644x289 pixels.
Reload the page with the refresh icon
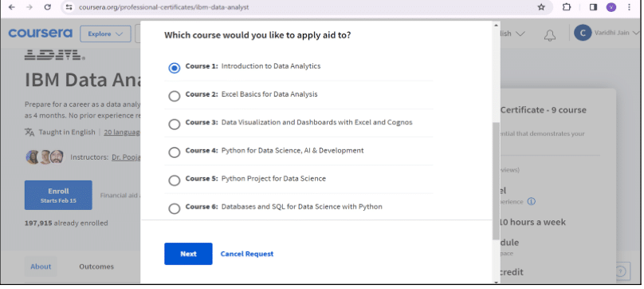click(x=48, y=7)
